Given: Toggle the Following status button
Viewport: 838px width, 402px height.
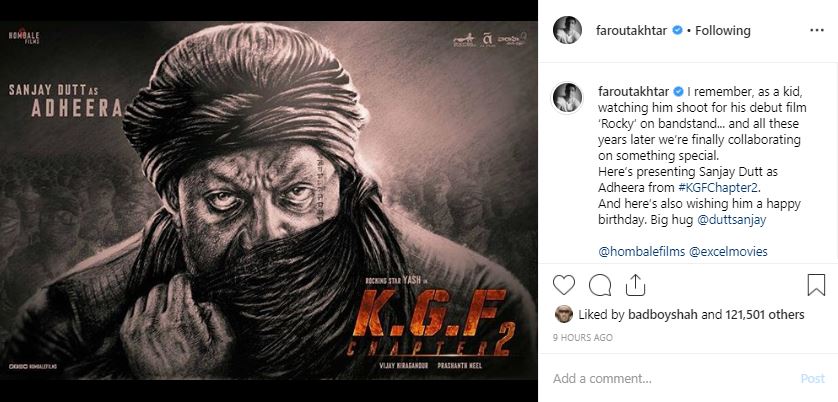Looking at the screenshot, I should [723, 31].
